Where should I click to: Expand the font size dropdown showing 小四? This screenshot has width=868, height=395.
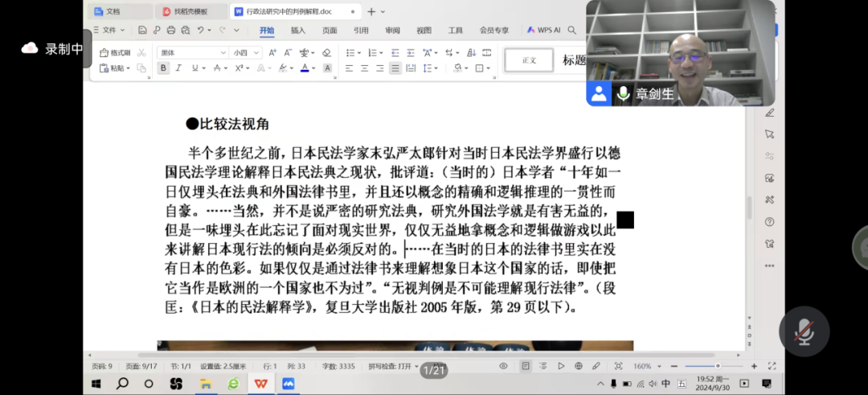pos(244,52)
